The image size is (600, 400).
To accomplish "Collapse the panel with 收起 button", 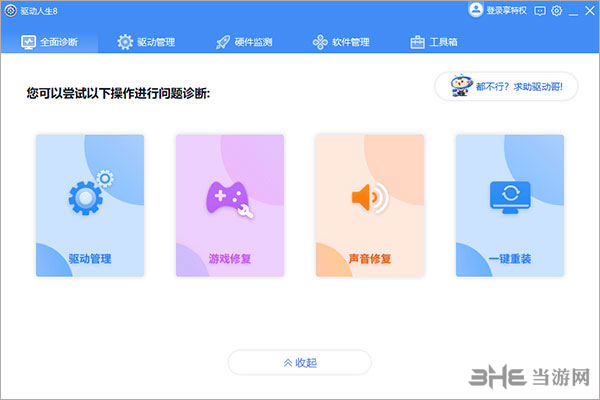I will click(x=300, y=362).
